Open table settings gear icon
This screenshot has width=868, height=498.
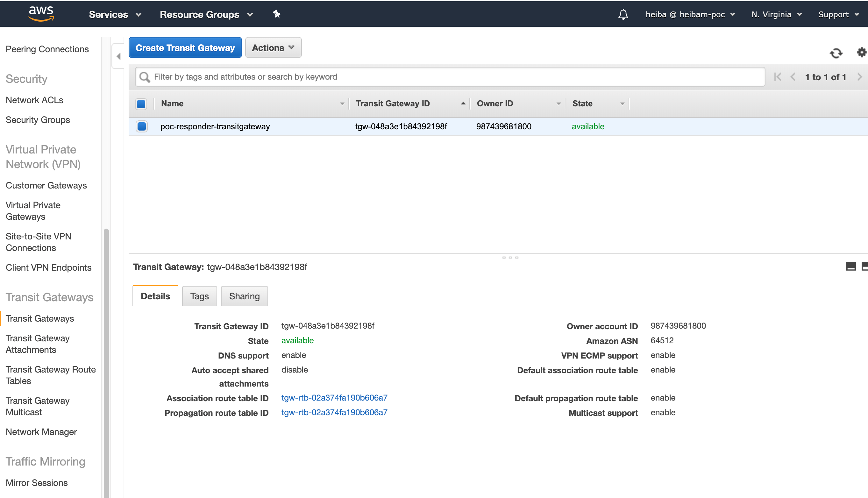(x=861, y=52)
